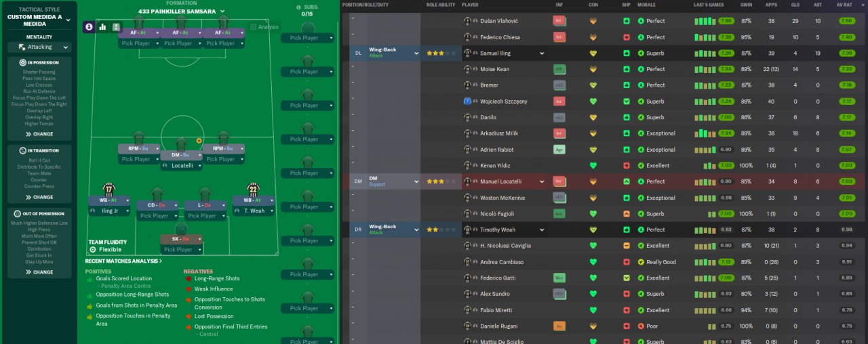The width and height of the screenshot is (868, 344).
Task: Click Wojciech Szczęsny's blue goalkeeper icon
Action: (467, 102)
